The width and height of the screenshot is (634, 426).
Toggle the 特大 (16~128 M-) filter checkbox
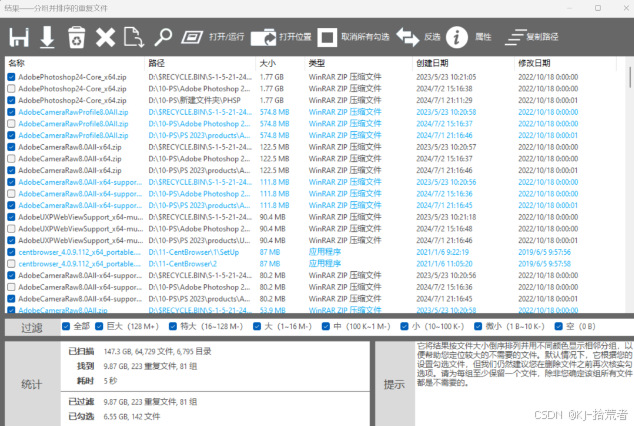[173, 326]
